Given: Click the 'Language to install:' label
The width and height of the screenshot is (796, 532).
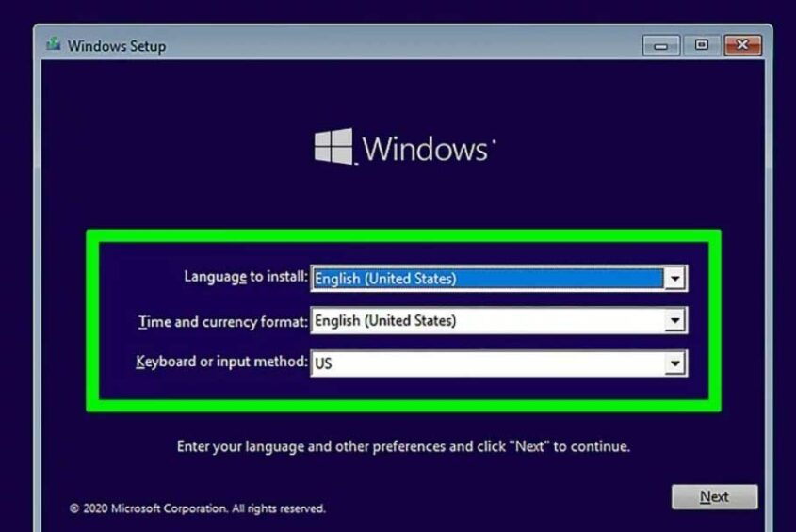Looking at the screenshot, I should tap(246, 277).
